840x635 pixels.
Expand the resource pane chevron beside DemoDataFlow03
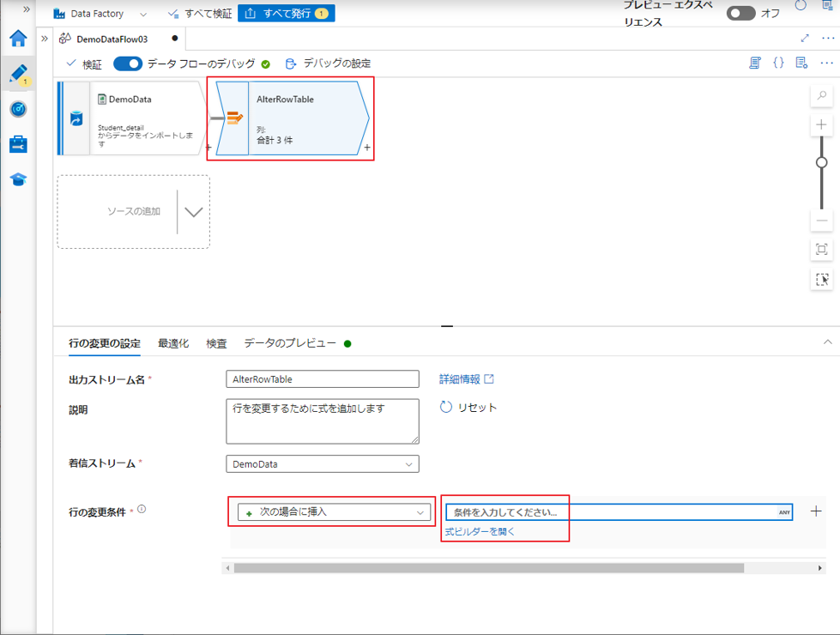pos(45,39)
